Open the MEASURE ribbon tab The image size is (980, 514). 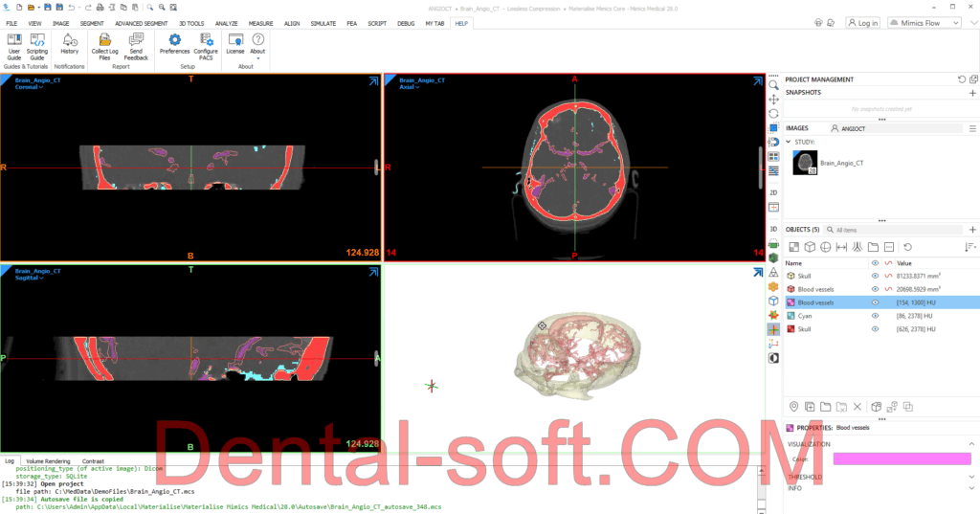pos(260,23)
